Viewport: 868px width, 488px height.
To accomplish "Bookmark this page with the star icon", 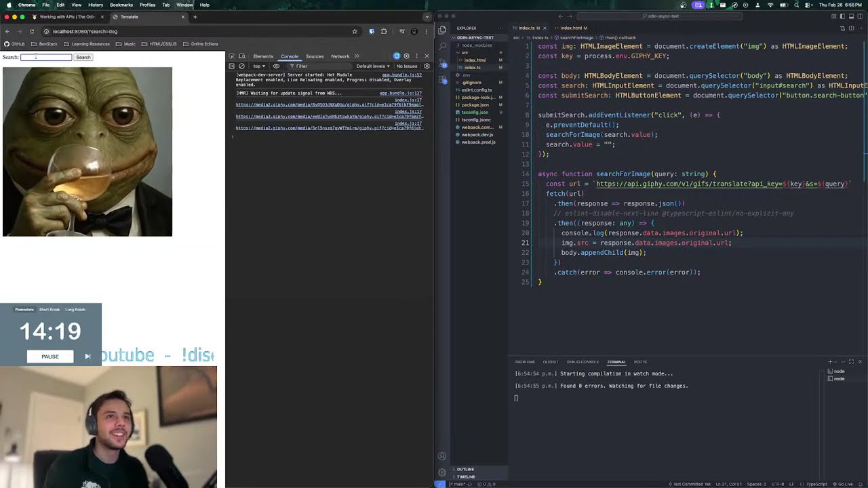I will click(x=354, y=31).
